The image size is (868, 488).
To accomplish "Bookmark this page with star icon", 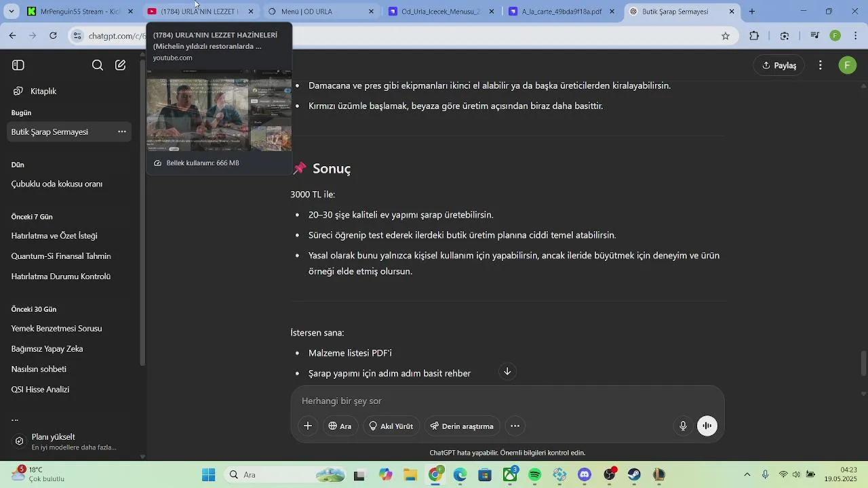I will point(726,36).
